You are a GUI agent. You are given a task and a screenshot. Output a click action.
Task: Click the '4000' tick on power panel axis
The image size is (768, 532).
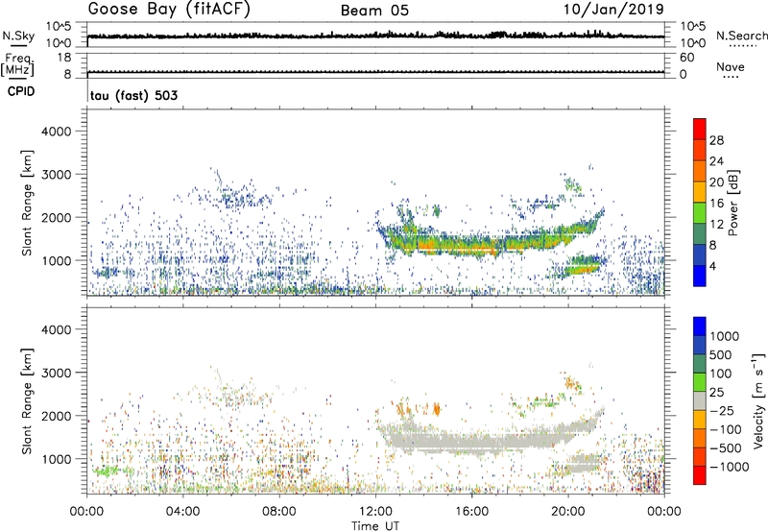click(x=56, y=132)
